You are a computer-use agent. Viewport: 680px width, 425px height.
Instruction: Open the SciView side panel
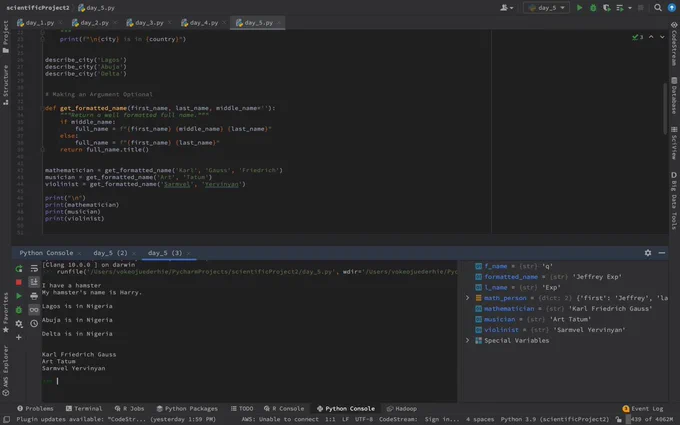674,143
